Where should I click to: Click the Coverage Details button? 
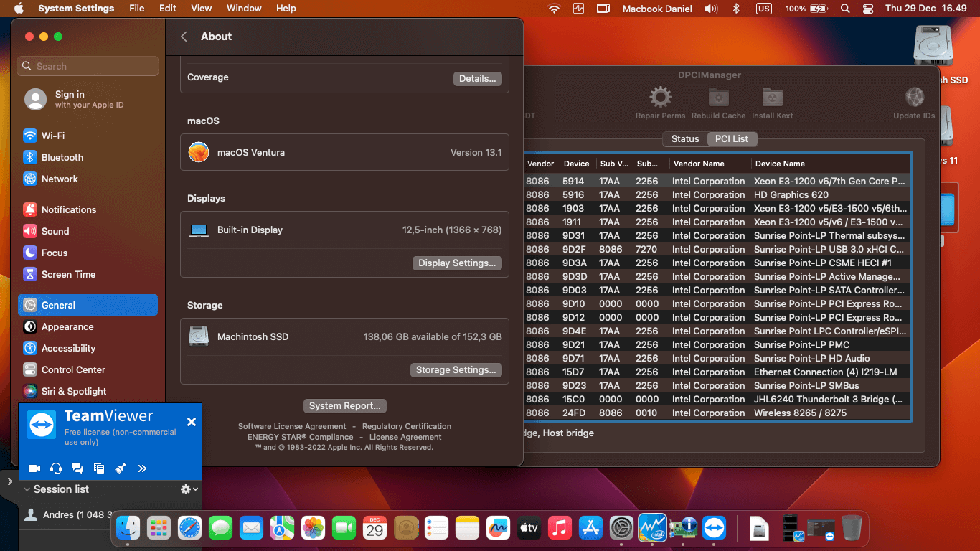coord(478,79)
